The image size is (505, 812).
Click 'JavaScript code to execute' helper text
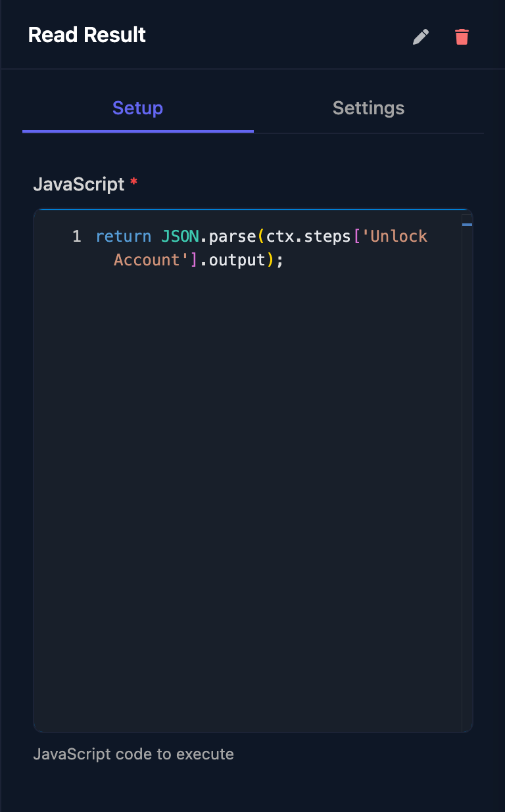pyautogui.click(x=133, y=754)
